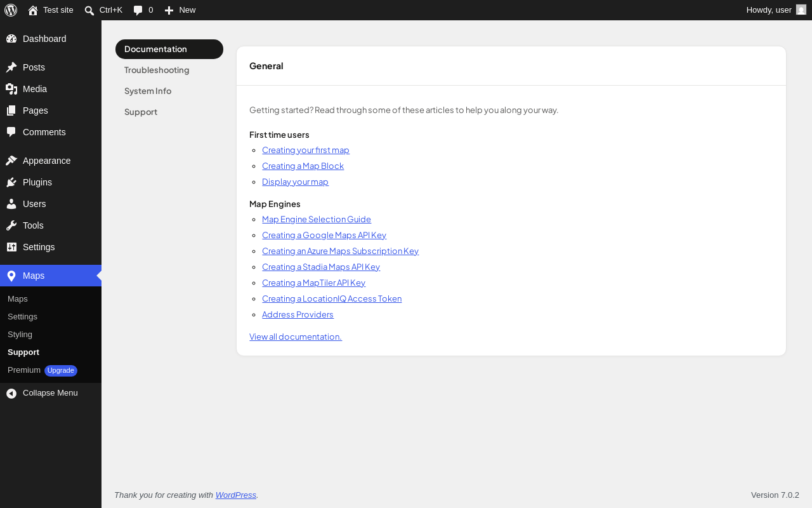
Task: Click the Map Engines heading
Action: (275, 204)
